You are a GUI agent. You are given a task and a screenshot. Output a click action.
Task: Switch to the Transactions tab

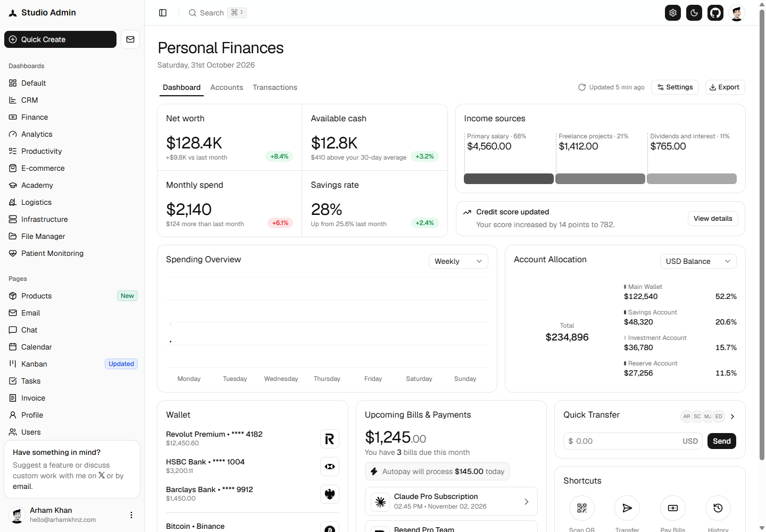point(275,87)
